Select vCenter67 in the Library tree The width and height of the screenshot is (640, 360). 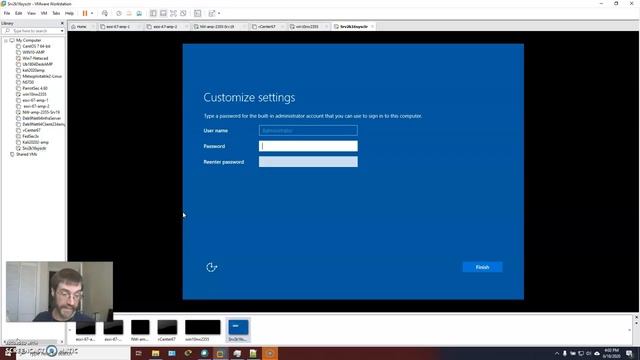click(31, 130)
